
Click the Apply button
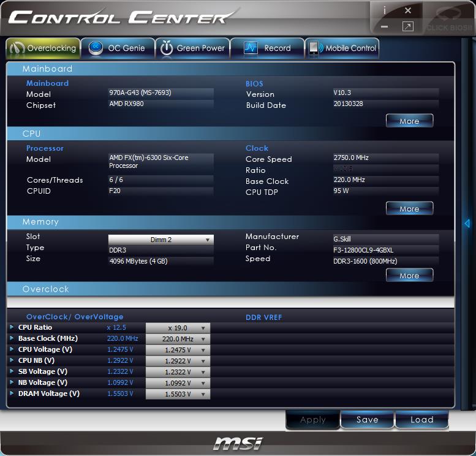[312, 420]
